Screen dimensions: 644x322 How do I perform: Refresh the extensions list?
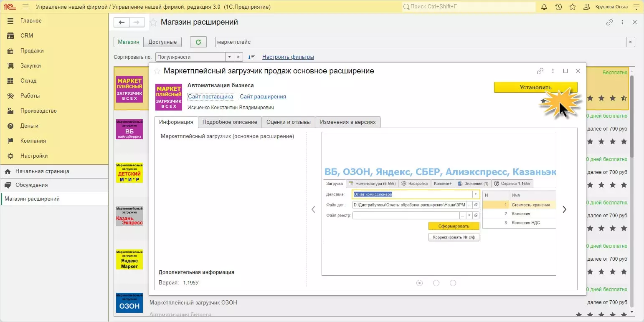tap(198, 42)
